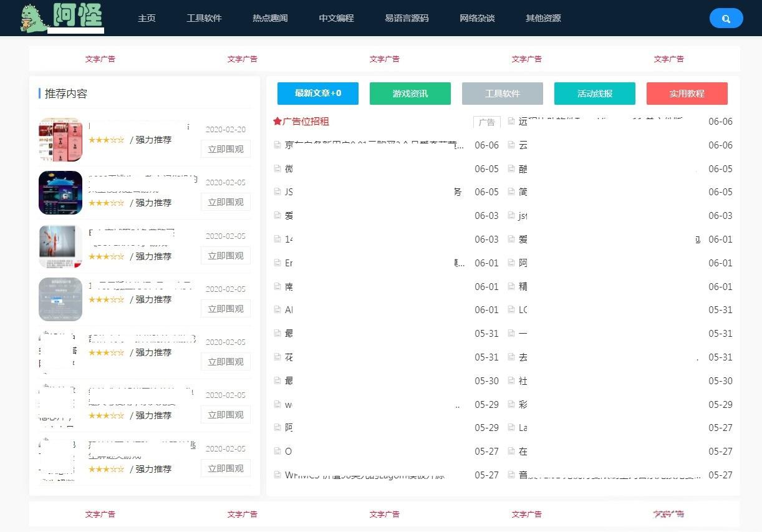Click the 2020-02-20 date text
This screenshot has height=532, width=762.
pyautogui.click(x=226, y=130)
